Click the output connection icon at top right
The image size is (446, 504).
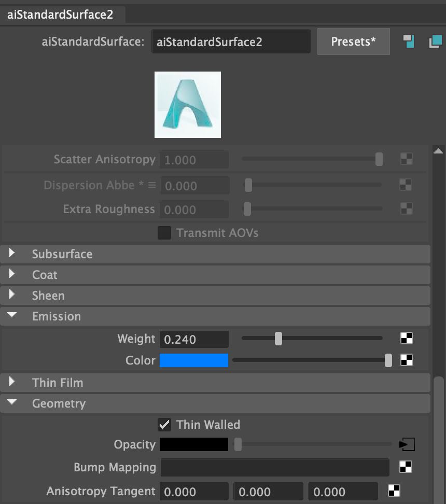click(x=436, y=41)
